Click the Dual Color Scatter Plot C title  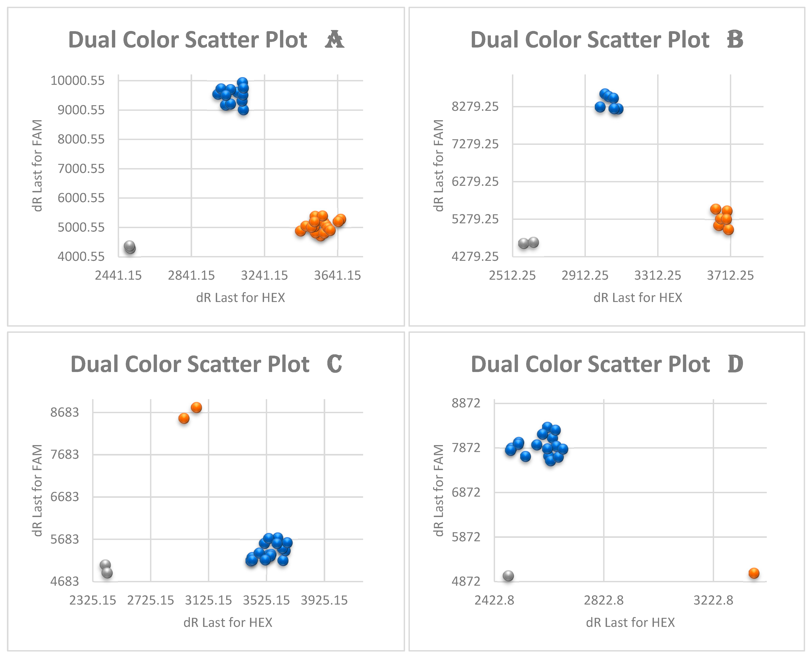[206, 365]
